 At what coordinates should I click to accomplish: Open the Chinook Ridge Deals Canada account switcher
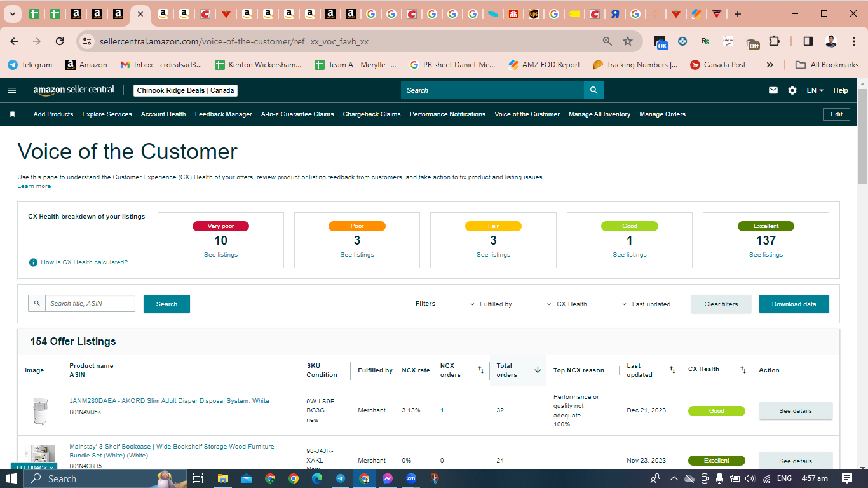coord(185,90)
